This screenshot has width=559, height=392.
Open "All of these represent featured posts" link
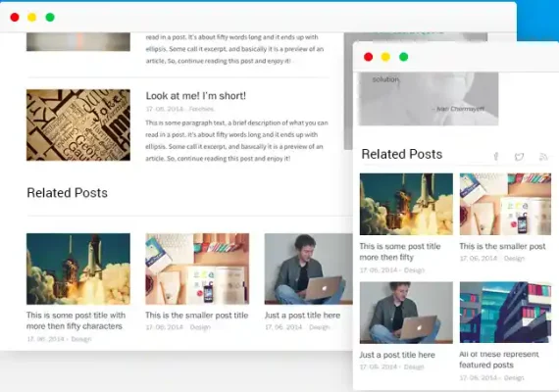(x=499, y=360)
